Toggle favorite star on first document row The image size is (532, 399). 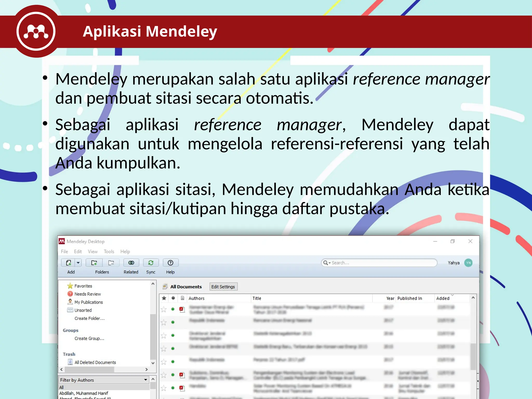coord(164,309)
